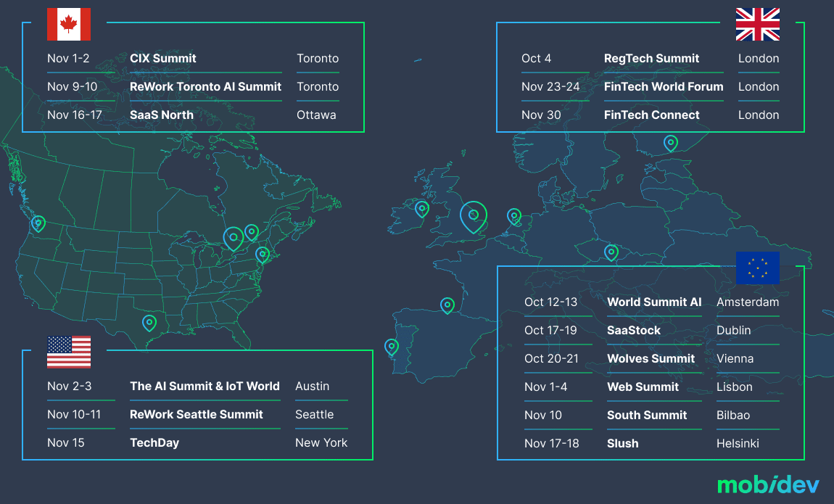Click the Dublin city label
The height and width of the screenshot is (504, 834).
(x=733, y=330)
